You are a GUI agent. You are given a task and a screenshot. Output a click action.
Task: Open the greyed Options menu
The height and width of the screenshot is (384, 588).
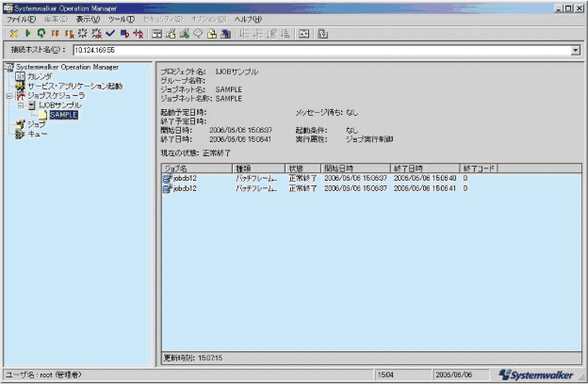[x=208, y=19]
